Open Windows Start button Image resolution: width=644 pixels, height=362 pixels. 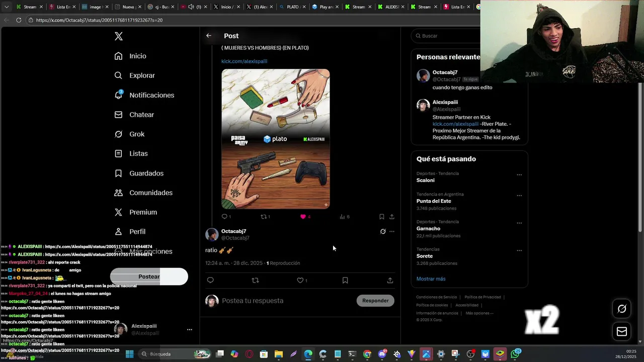pyautogui.click(x=129, y=354)
